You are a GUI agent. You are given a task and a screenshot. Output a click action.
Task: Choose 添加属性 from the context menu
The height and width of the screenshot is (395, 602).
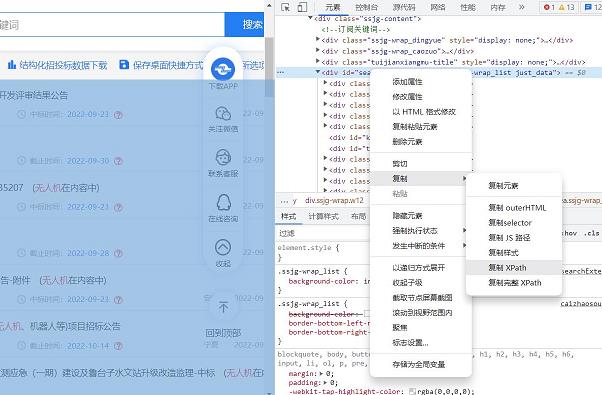click(x=407, y=82)
